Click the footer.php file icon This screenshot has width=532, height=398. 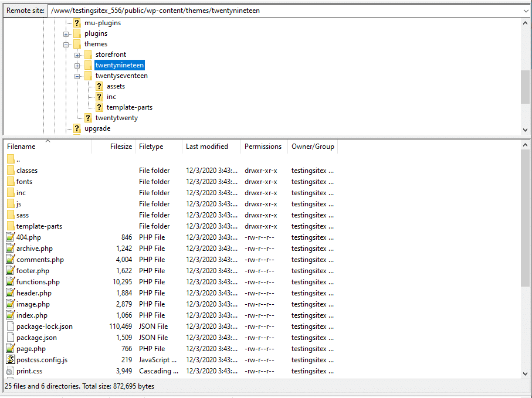pyautogui.click(x=11, y=271)
